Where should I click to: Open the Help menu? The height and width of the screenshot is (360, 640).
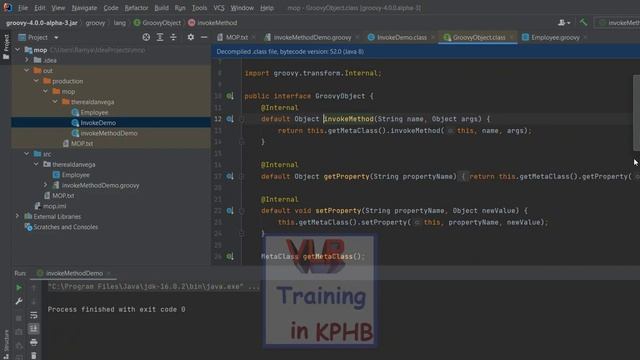click(267, 8)
